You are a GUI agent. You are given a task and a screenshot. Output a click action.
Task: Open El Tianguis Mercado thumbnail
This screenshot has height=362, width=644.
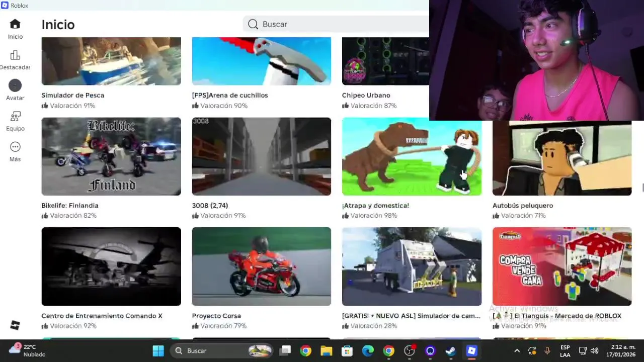click(562, 266)
